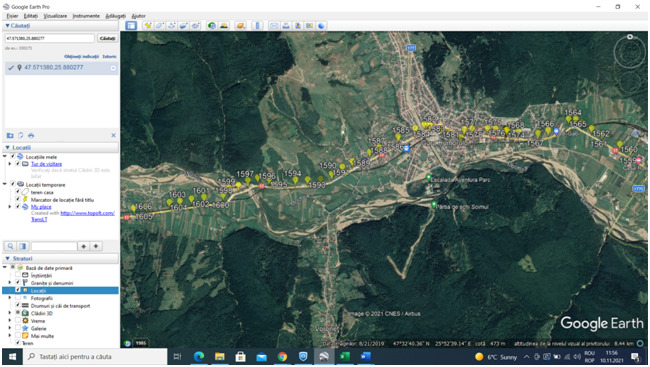The image size is (650, 367).
Task: Click the Locații panel filter text field
Action: click(x=54, y=246)
